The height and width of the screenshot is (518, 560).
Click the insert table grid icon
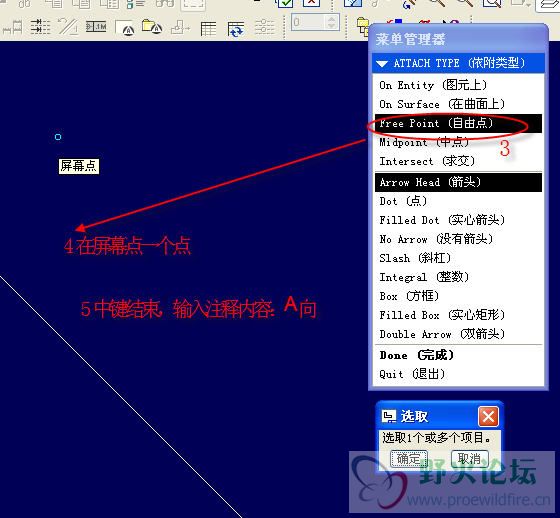point(208,28)
